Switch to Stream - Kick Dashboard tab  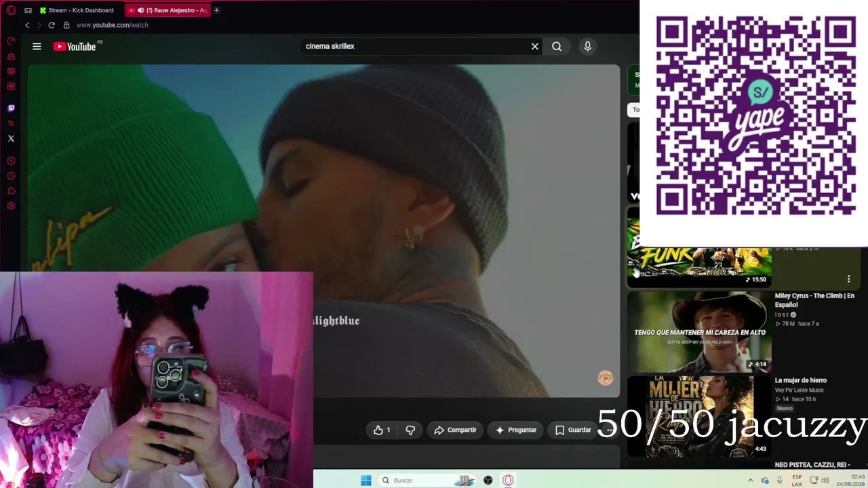[77, 10]
